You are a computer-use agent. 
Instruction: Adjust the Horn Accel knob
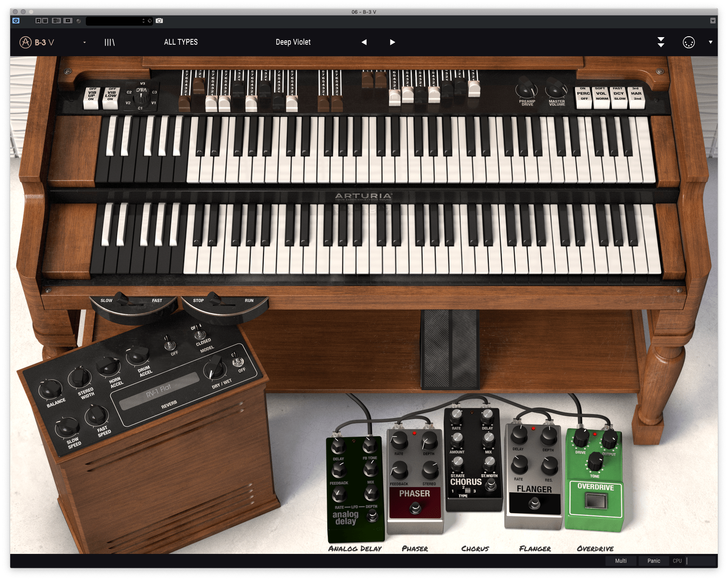pyautogui.click(x=108, y=366)
